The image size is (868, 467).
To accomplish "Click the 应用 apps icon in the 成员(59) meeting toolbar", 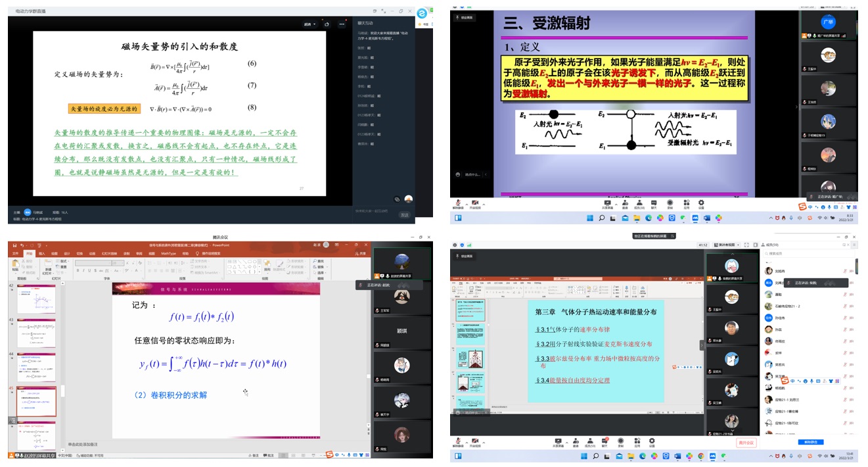I will [x=636, y=440].
